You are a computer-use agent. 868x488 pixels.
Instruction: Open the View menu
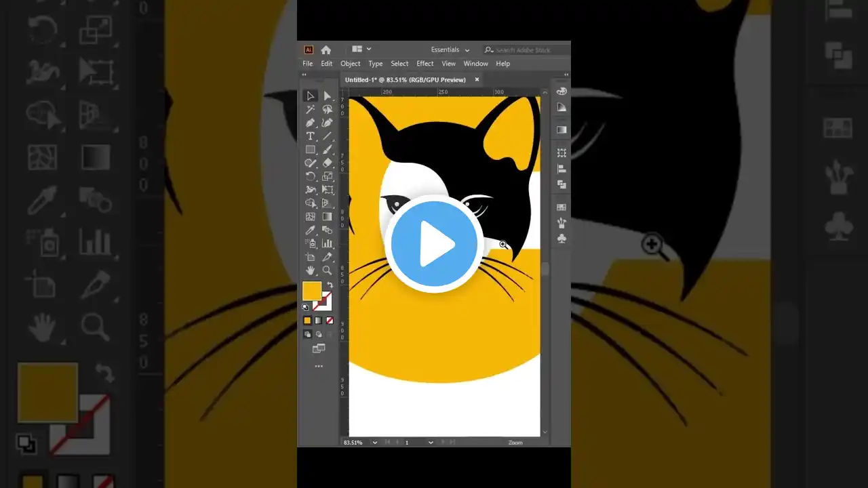click(449, 64)
